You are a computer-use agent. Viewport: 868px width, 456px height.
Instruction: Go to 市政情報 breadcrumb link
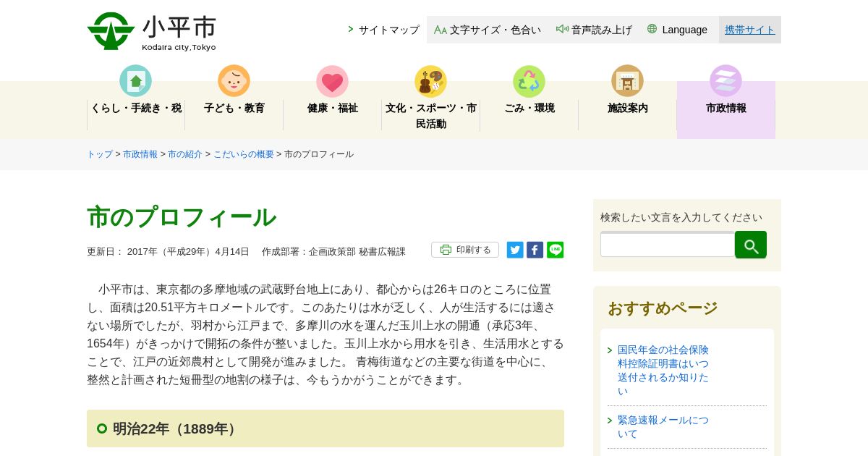pyautogui.click(x=140, y=154)
